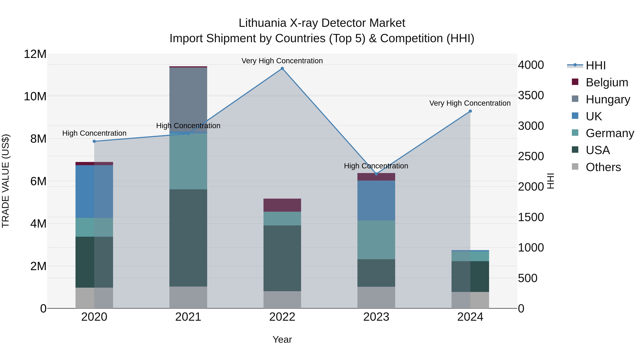The width and height of the screenshot is (644, 362).
Task: Click the Germany segment in 2022 bar
Action: (x=282, y=219)
